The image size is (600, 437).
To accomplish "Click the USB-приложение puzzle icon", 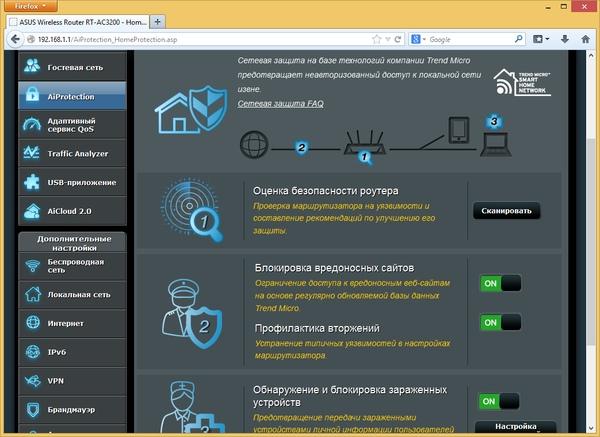I will (x=32, y=182).
